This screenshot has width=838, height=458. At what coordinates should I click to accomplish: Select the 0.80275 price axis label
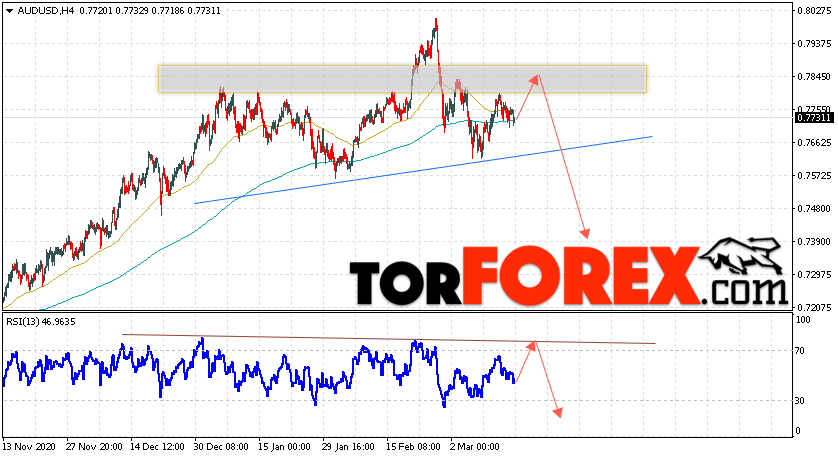tap(814, 11)
